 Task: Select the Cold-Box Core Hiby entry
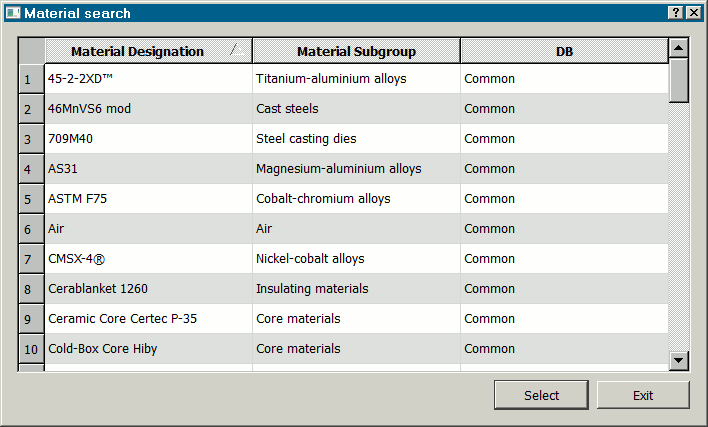coord(102,349)
